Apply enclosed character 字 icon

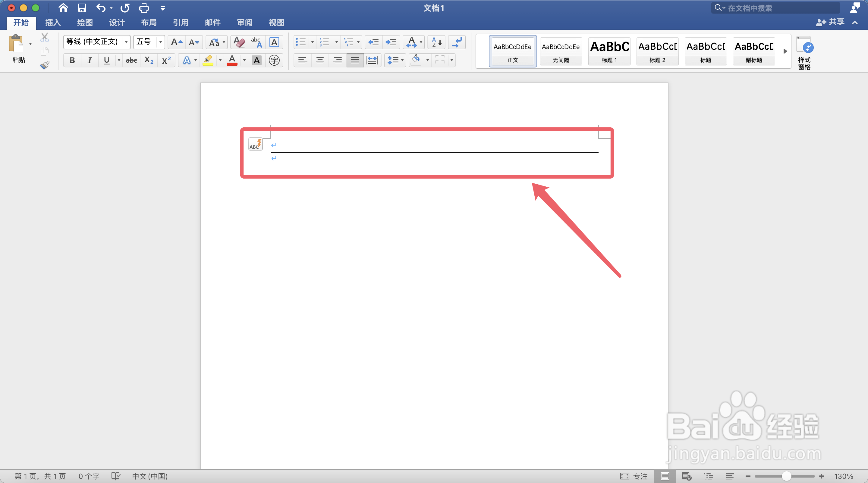[274, 60]
